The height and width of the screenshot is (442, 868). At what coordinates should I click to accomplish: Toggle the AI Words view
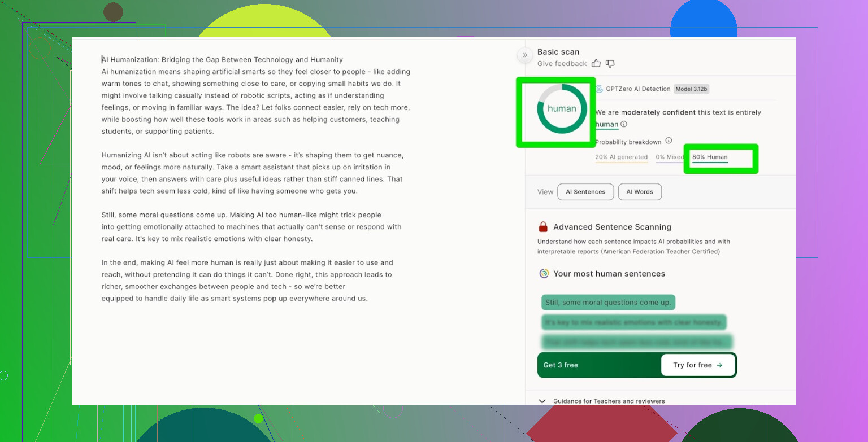pyautogui.click(x=640, y=192)
